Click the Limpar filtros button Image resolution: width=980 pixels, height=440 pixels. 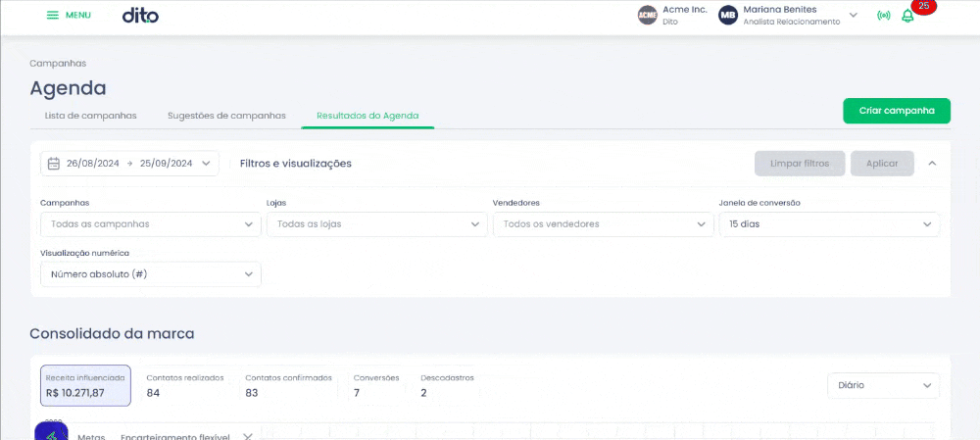click(x=800, y=164)
